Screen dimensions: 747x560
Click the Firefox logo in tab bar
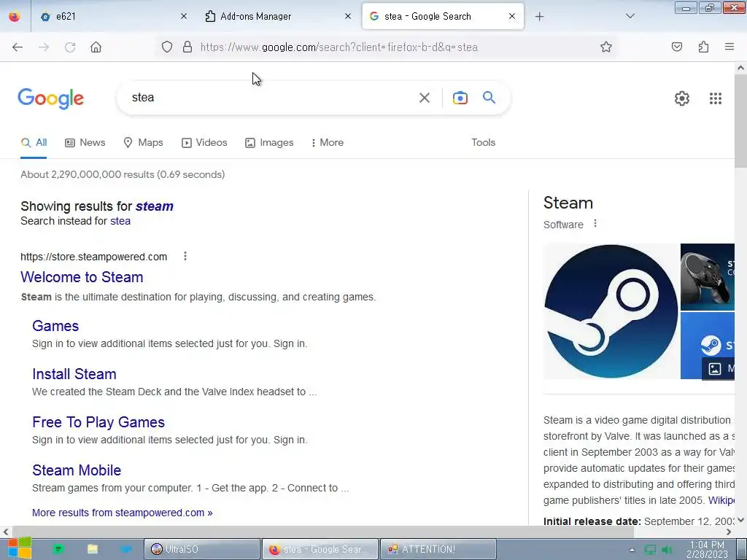15,17
